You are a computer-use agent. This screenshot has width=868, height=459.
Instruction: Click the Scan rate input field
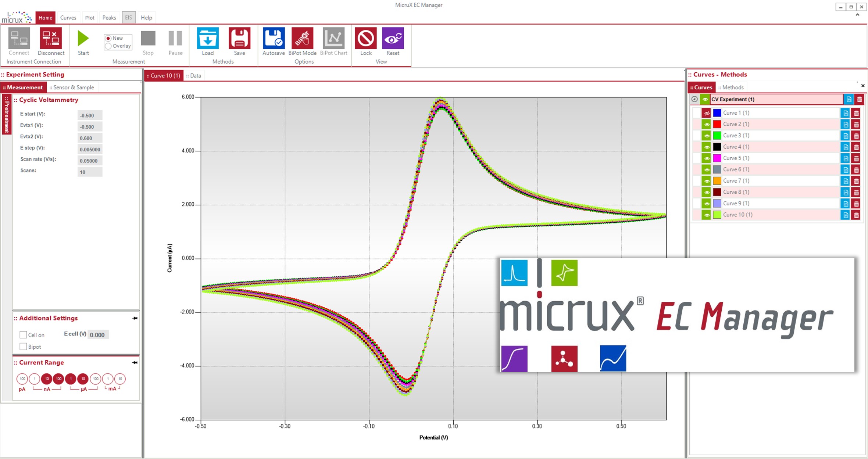90,161
